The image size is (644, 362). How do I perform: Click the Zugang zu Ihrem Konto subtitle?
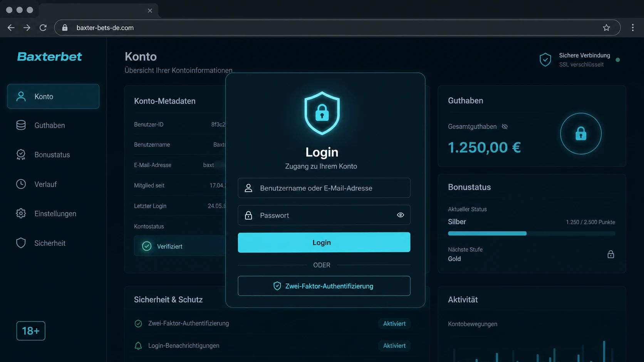321,166
